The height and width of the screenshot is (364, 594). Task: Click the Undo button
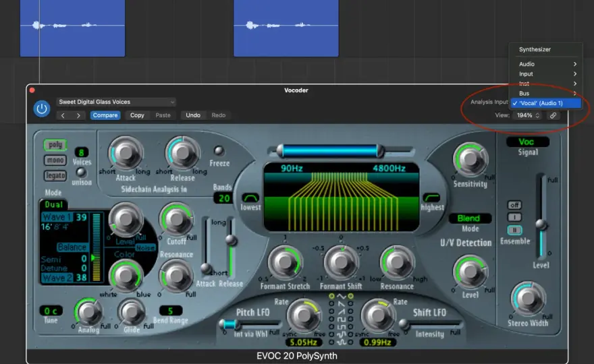pyautogui.click(x=193, y=115)
